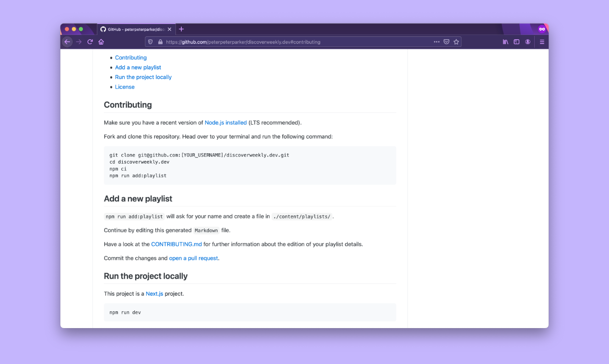Open the CONTRIBUTING.md link

[176, 244]
